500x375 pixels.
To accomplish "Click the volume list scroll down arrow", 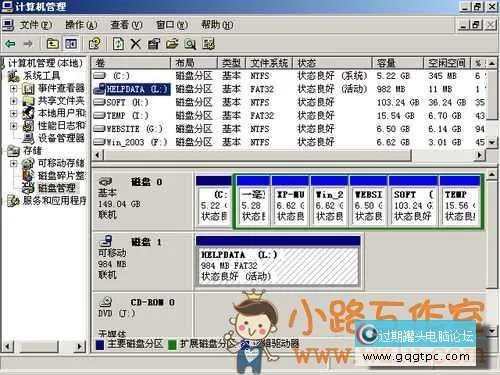I will pos(492,142).
